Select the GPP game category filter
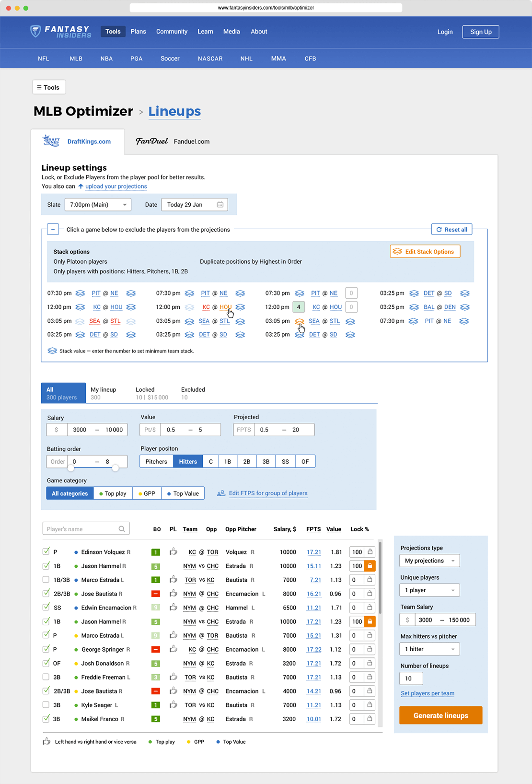 tap(147, 493)
